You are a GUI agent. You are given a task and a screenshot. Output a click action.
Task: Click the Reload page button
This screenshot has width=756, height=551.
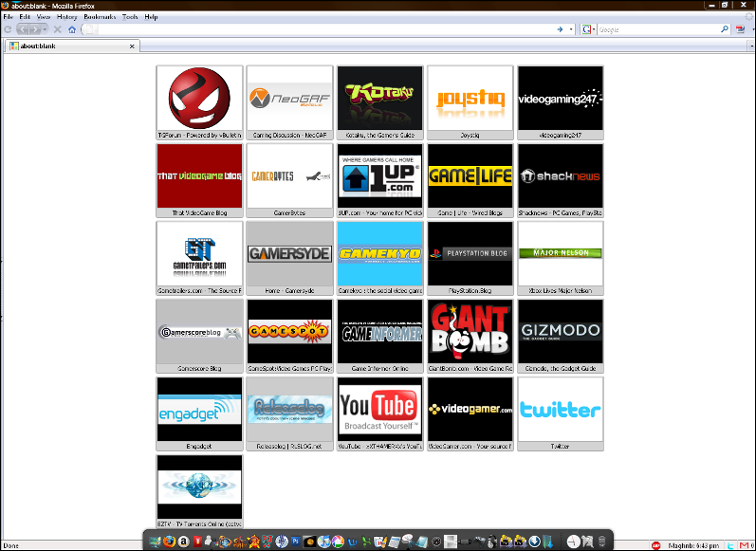[x=8, y=29]
